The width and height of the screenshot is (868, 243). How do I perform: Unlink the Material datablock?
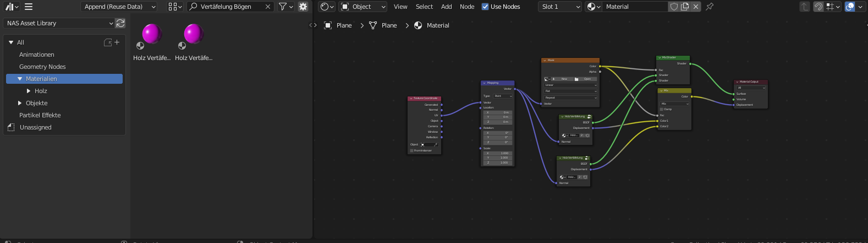click(x=696, y=7)
